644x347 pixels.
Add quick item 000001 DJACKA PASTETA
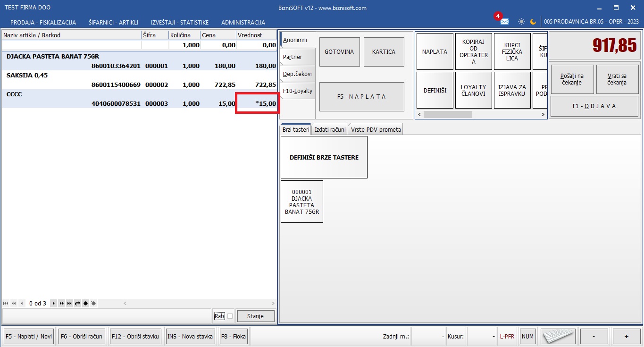click(x=302, y=202)
